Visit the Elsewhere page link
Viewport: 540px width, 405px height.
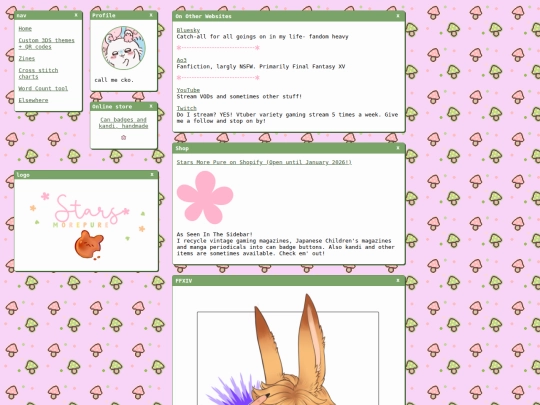tap(33, 100)
